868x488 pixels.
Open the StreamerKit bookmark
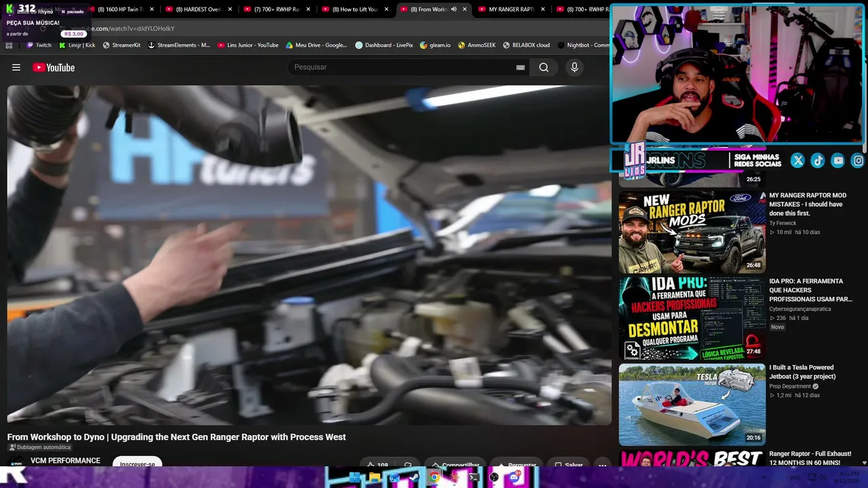(x=122, y=45)
